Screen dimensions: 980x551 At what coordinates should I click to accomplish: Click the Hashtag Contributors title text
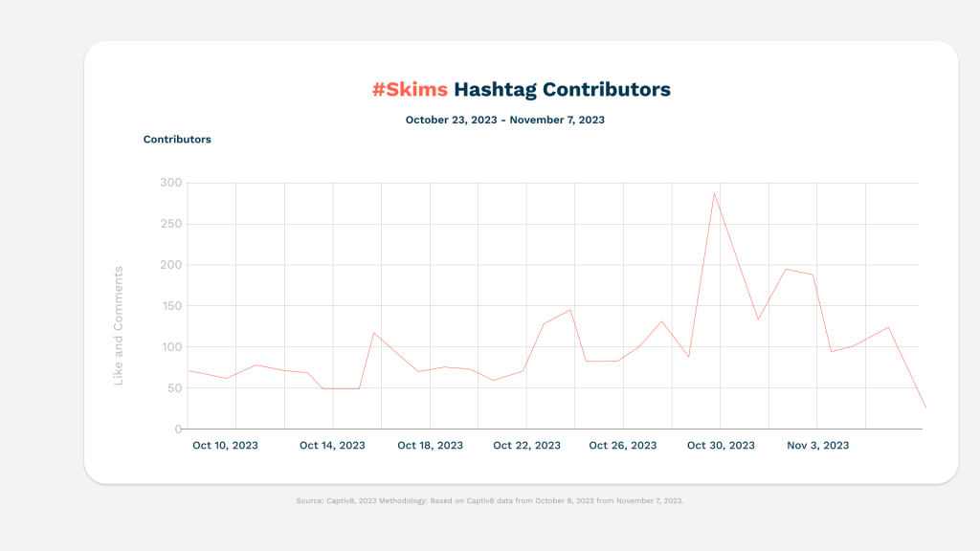[x=562, y=89]
